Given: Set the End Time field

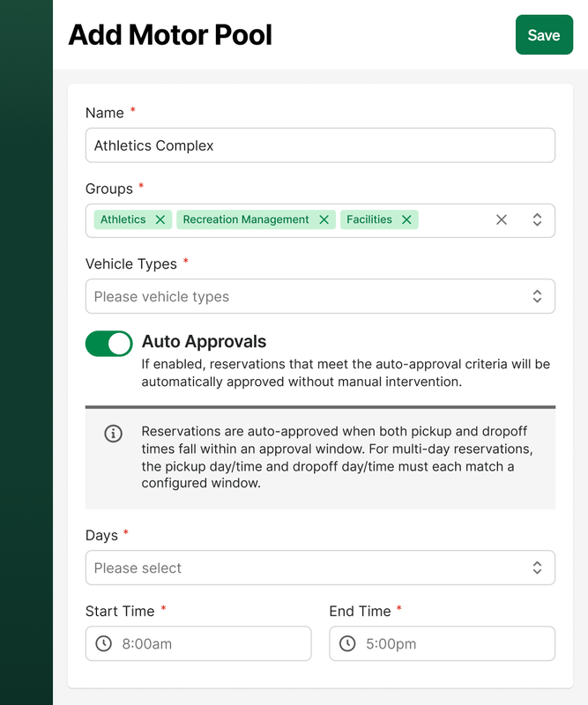Looking at the screenshot, I should click(x=443, y=643).
